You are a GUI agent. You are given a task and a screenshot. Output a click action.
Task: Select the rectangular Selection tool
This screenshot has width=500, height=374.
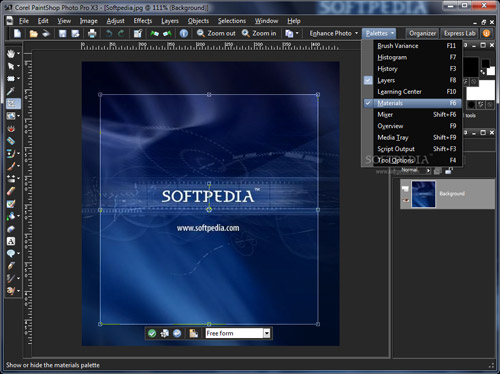click(11, 79)
